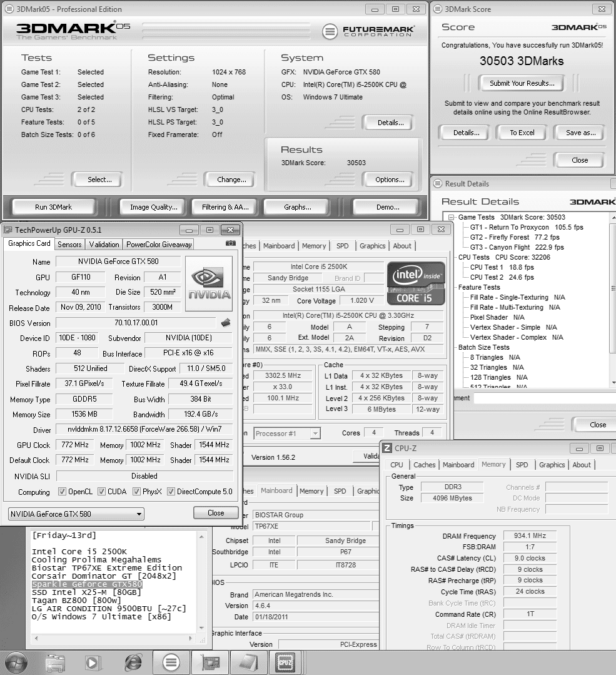Click the highlighted Sparkle Geforce GTX580 line
Viewport: 616px width, 675px height.
[87, 584]
